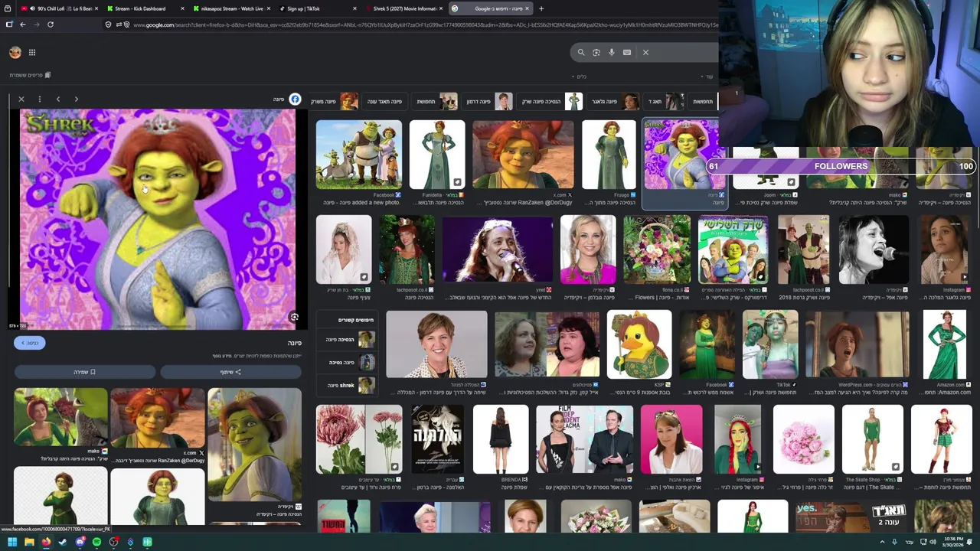Open Spotify from the taskbar
The height and width of the screenshot is (551, 980).
coord(96,542)
